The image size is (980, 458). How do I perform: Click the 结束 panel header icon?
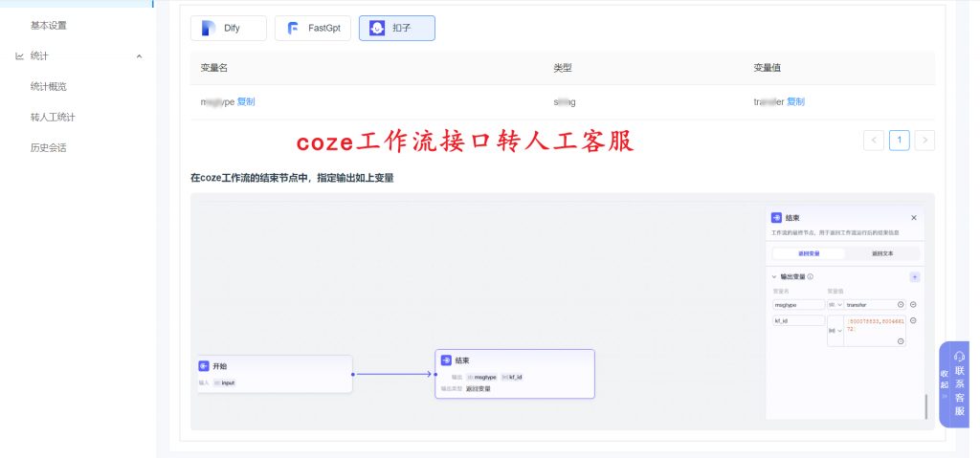[777, 217]
